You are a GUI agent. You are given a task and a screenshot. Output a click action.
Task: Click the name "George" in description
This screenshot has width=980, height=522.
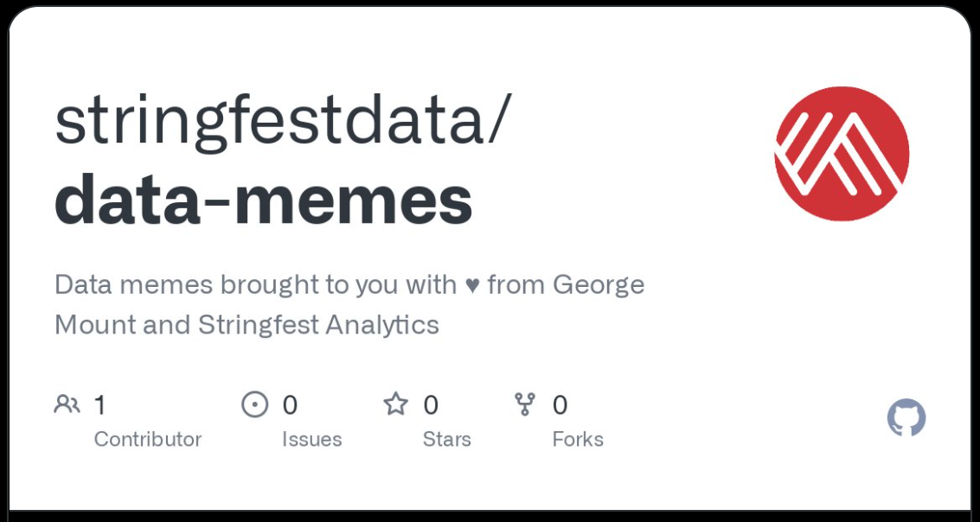[599, 284]
